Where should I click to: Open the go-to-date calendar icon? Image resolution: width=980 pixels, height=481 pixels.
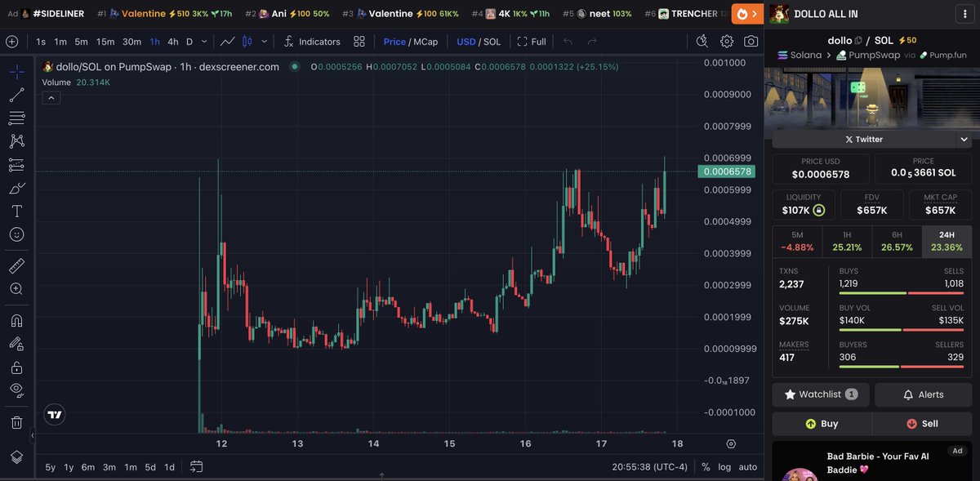(196, 467)
